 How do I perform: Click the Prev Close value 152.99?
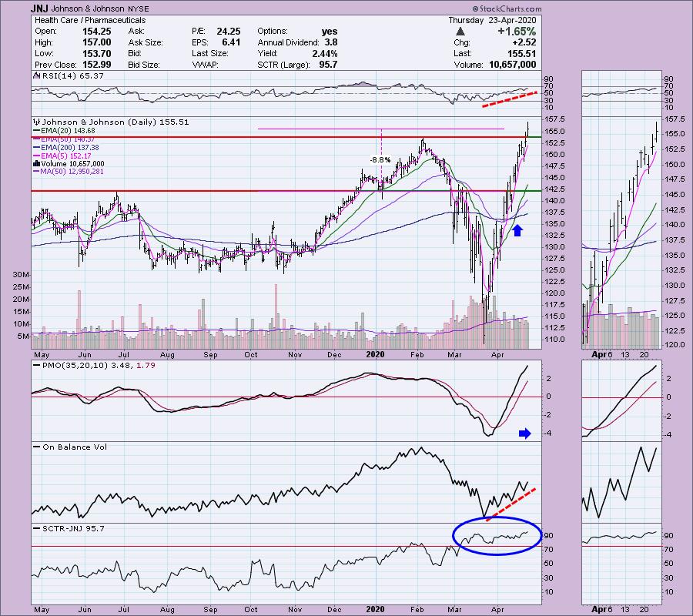[x=97, y=65]
